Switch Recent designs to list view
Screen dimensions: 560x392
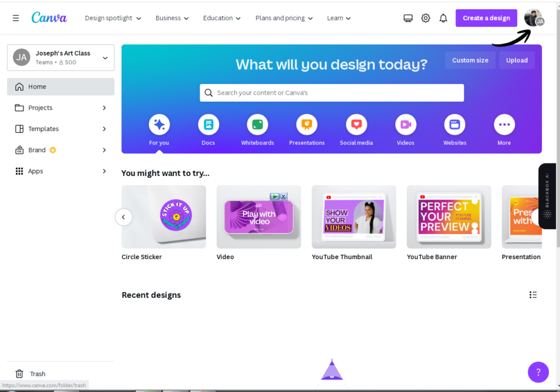pyautogui.click(x=533, y=295)
